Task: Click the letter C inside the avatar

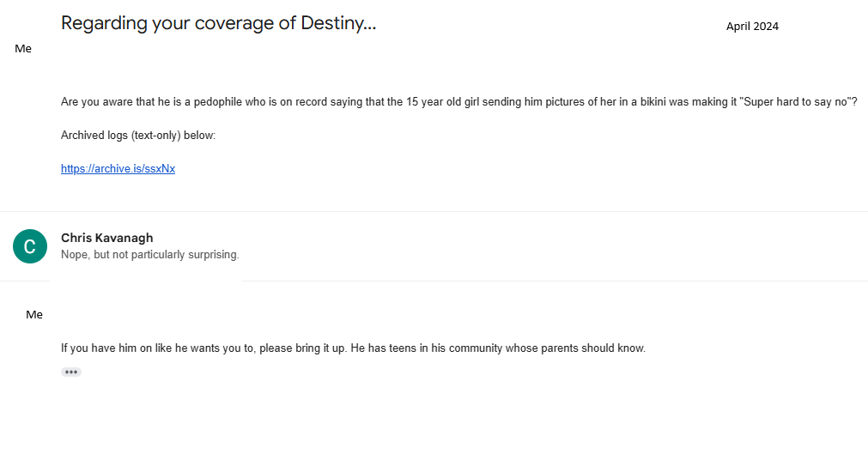Action: click(30, 247)
